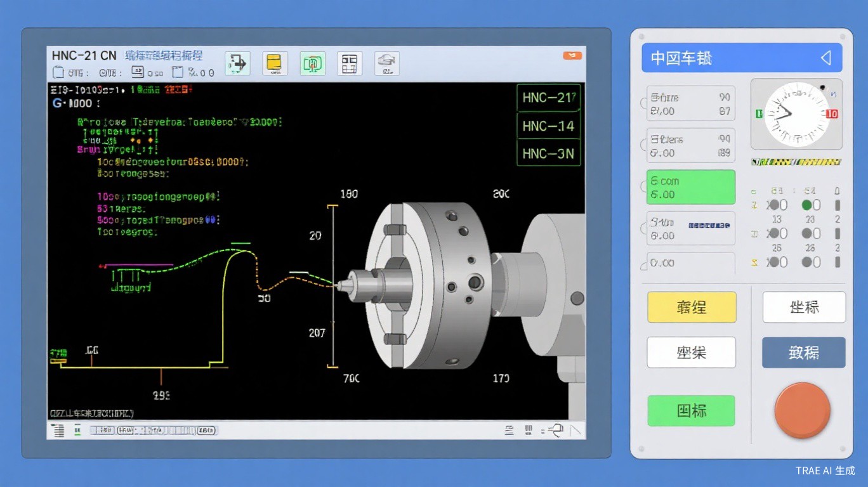
Task: Click the striped yellow-black progress bar
Action: click(796, 162)
